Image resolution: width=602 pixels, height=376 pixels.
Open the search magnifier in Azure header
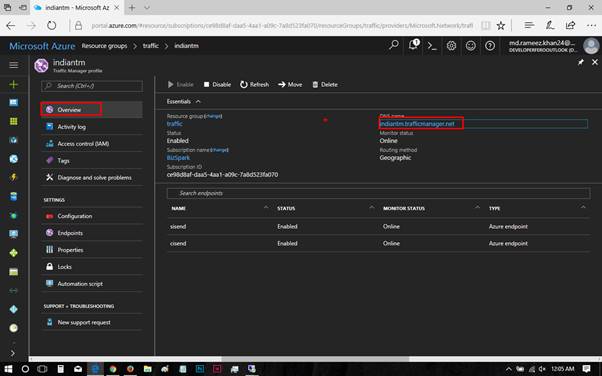(394, 46)
